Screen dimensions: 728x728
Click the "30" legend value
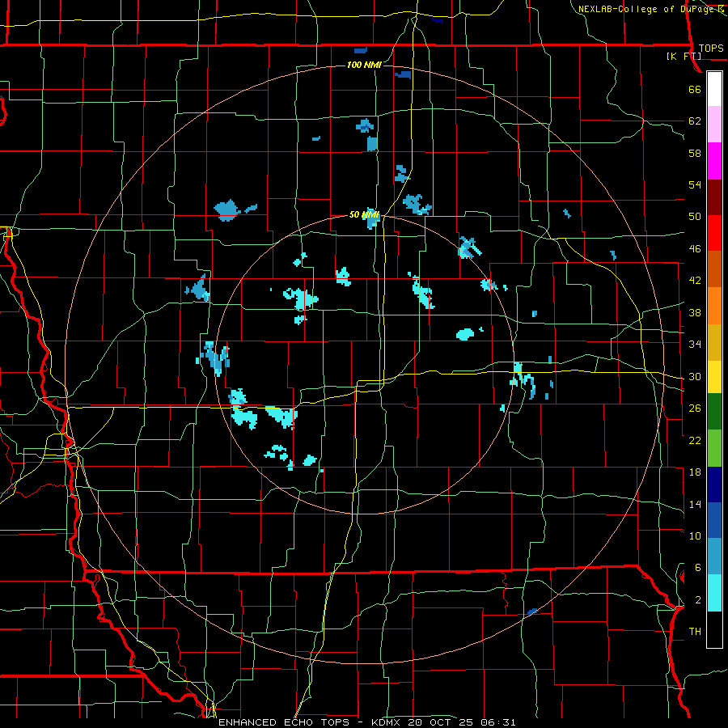(695, 376)
